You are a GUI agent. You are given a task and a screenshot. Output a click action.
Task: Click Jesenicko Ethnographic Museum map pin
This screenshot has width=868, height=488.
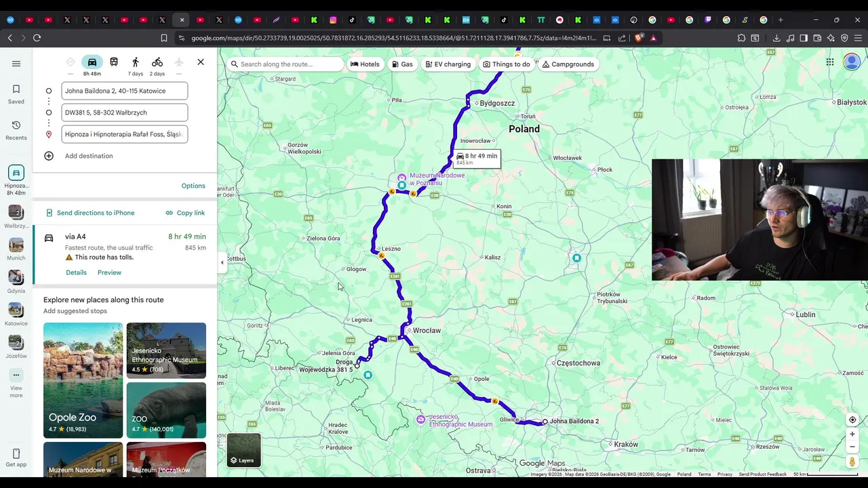tap(420, 420)
